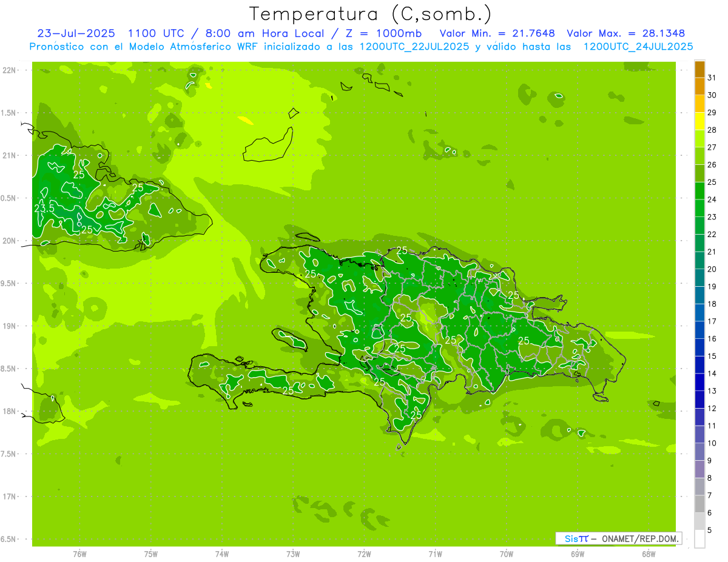Click the '17N' latitude axis label

tap(9, 497)
